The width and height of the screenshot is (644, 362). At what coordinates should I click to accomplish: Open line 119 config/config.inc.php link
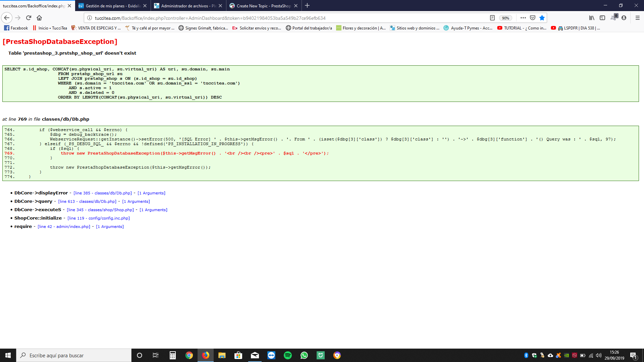point(99,218)
